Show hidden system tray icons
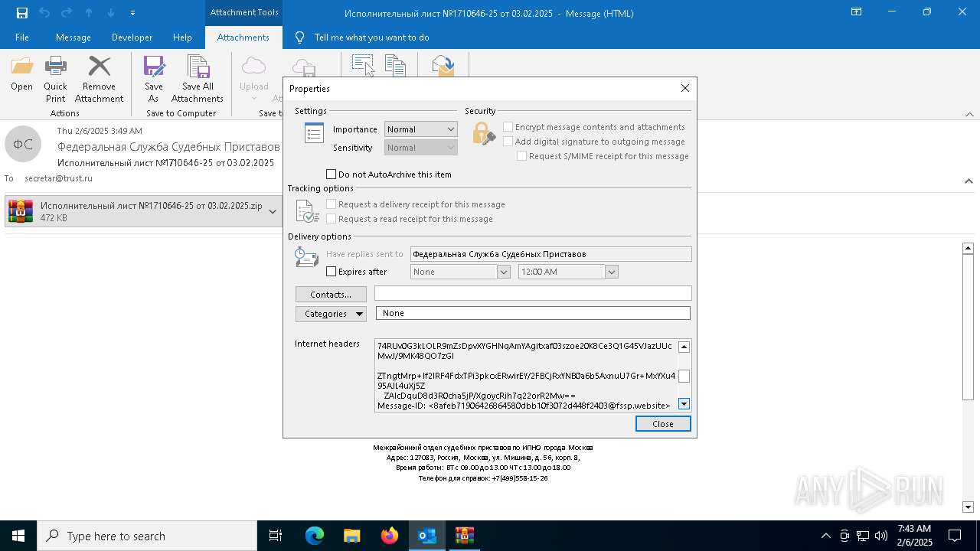The height and width of the screenshot is (551, 980). point(825,536)
